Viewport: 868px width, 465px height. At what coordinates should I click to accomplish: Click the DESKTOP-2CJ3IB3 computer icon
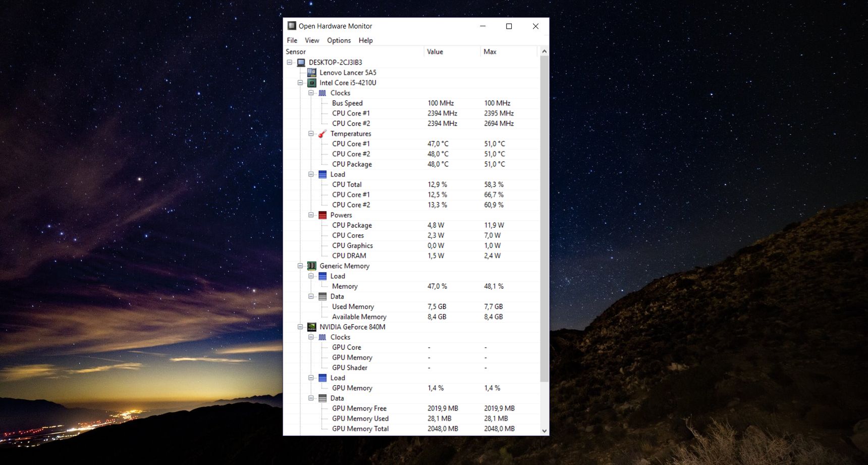301,63
